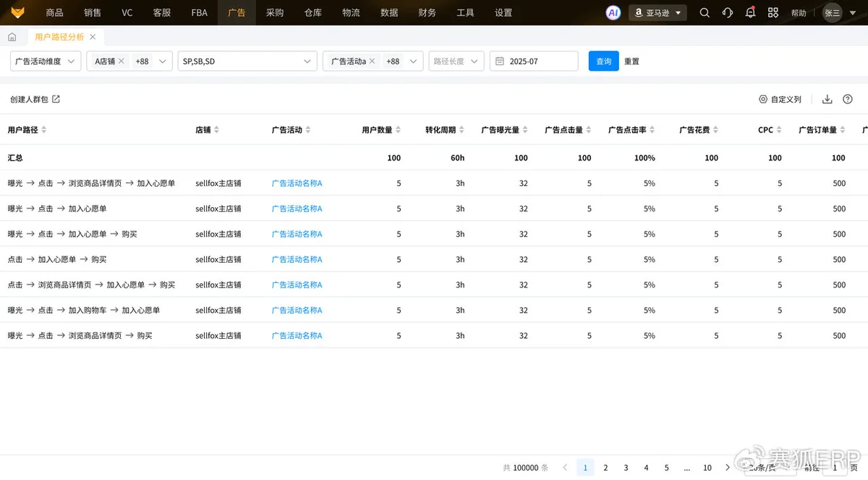This screenshot has height=480, width=868.
Task: Sort by 广告点击率 column
Action: tap(652, 130)
